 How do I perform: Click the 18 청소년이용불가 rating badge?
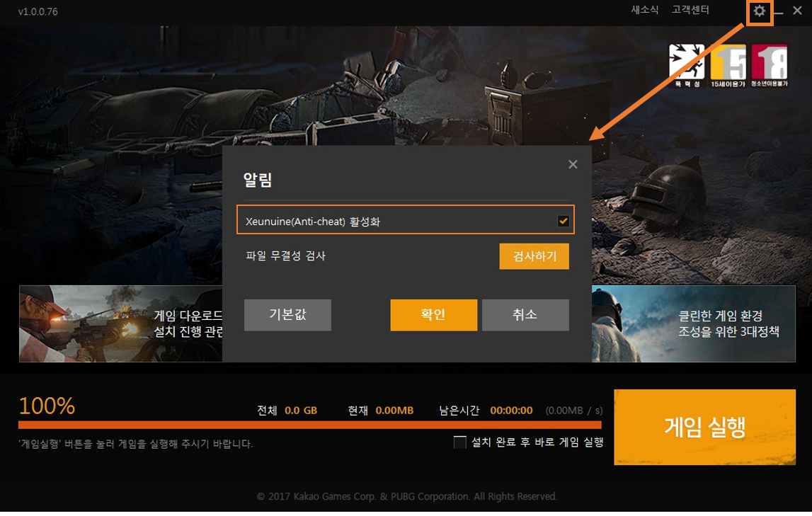point(770,66)
